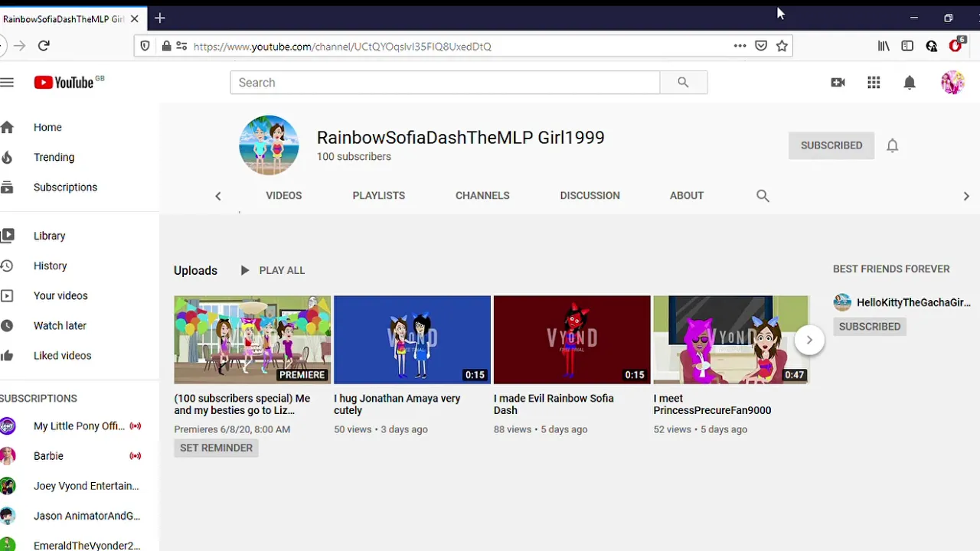Click the channel search magnifier icon
The image size is (980, 551).
pyautogui.click(x=763, y=196)
